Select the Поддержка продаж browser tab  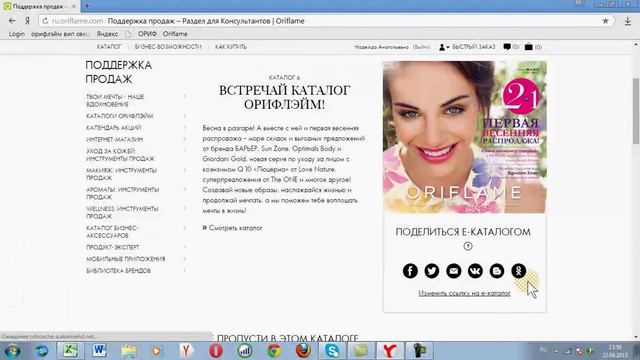39,6
